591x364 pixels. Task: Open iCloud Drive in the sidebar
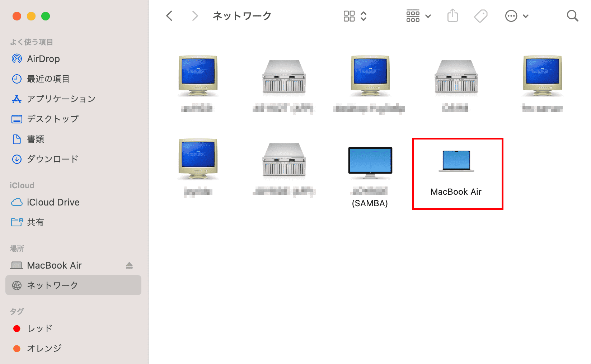click(73, 202)
